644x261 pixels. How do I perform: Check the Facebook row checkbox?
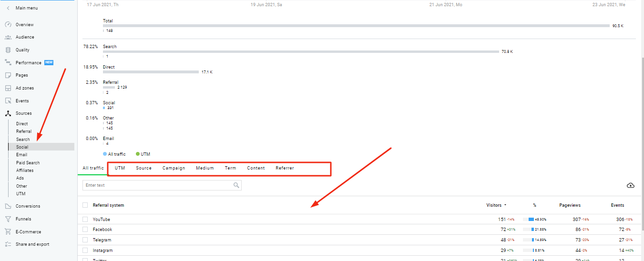pyautogui.click(x=85, y=230)
